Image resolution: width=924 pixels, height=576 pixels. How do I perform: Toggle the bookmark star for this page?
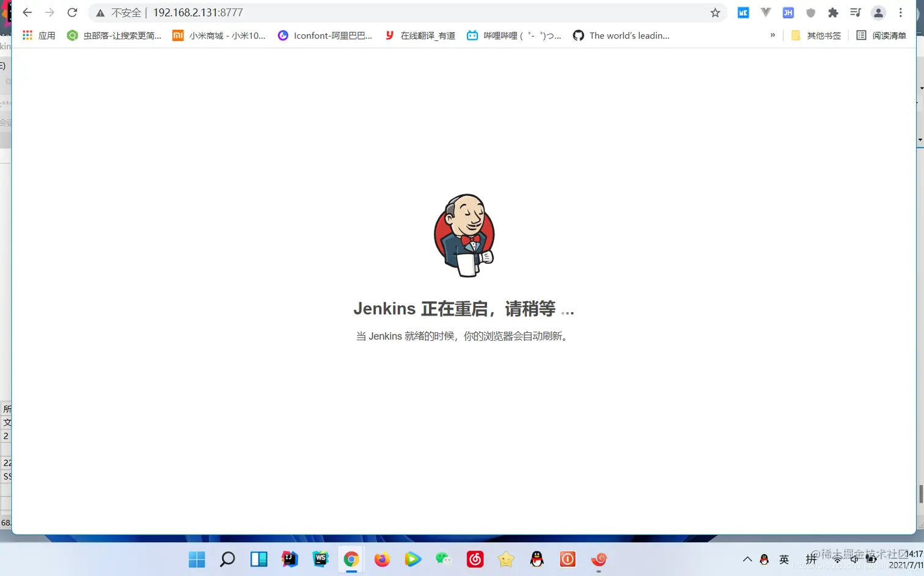(x=715, y=12)
